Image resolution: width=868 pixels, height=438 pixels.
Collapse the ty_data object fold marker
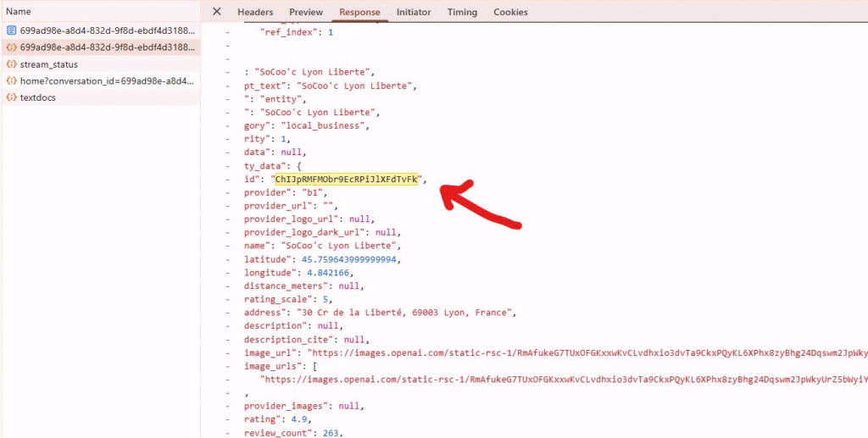(x=227, y=167)
